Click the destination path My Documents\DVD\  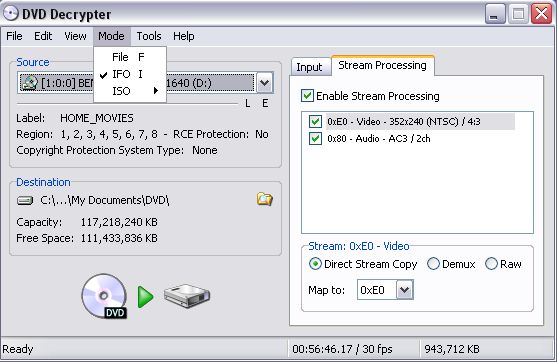105,200
